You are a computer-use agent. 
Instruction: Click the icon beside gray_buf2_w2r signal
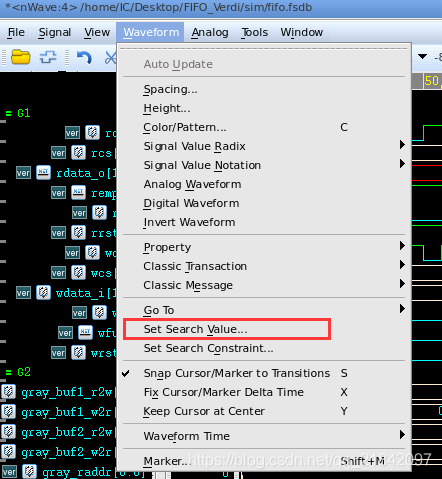click(x=9, y=452)
